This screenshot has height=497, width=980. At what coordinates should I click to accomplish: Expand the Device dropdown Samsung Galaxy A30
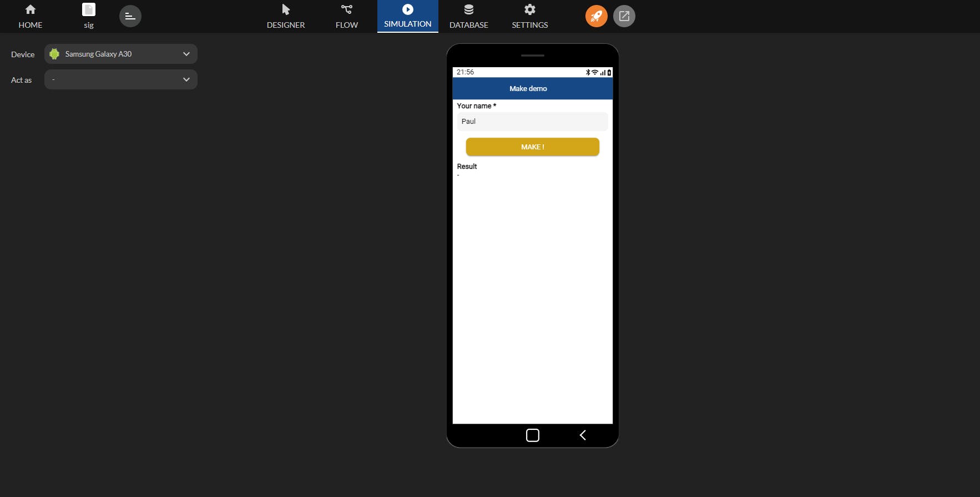pyautogui.click(x=121, y=54)
